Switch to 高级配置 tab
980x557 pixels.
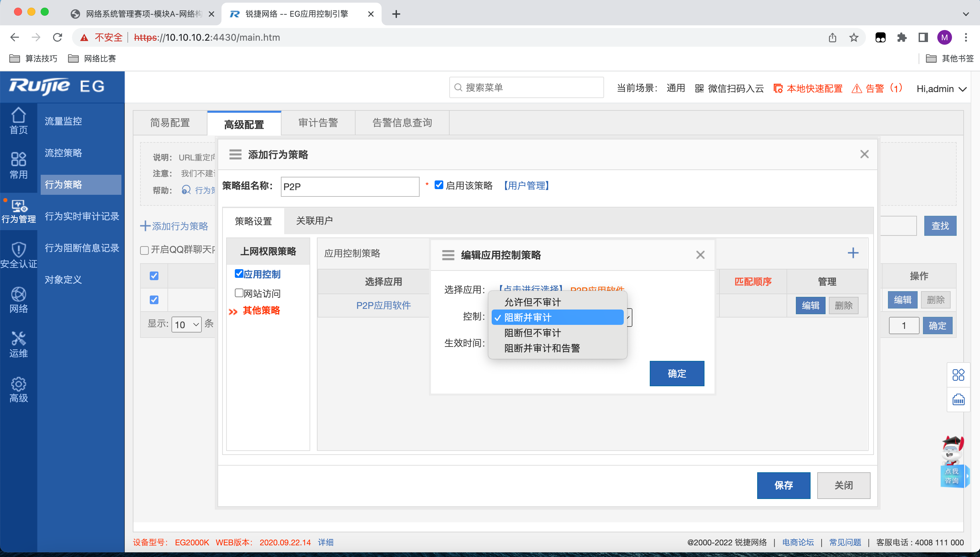pos(244,124)
